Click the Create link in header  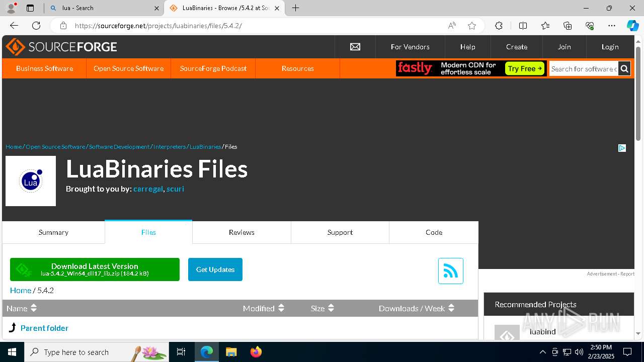[517, 47]
